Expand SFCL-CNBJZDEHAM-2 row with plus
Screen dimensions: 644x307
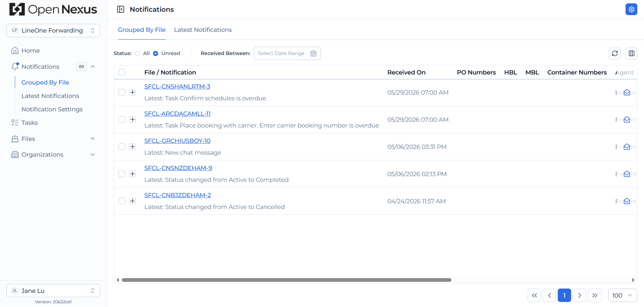tap(133, 201)
